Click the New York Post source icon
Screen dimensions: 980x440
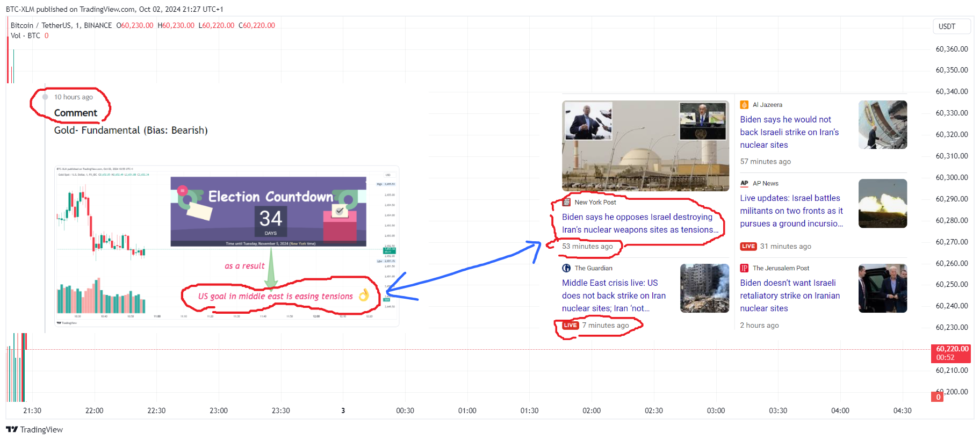[566, 202]
